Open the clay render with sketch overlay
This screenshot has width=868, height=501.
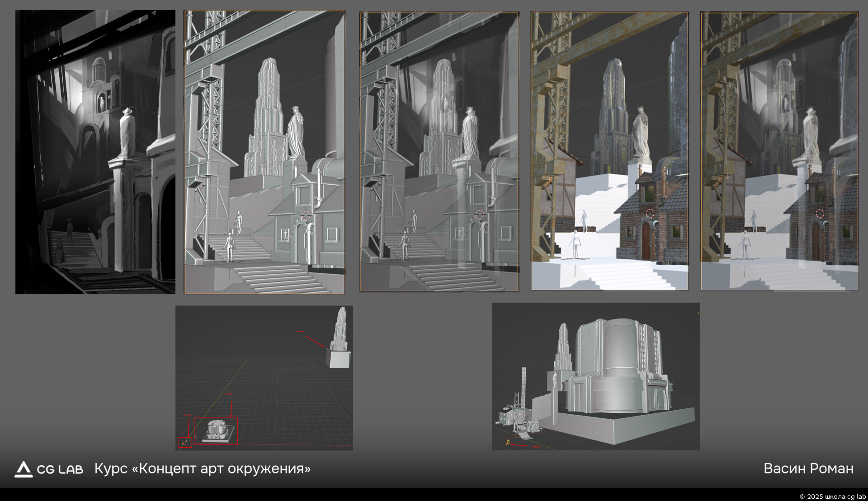439,152
